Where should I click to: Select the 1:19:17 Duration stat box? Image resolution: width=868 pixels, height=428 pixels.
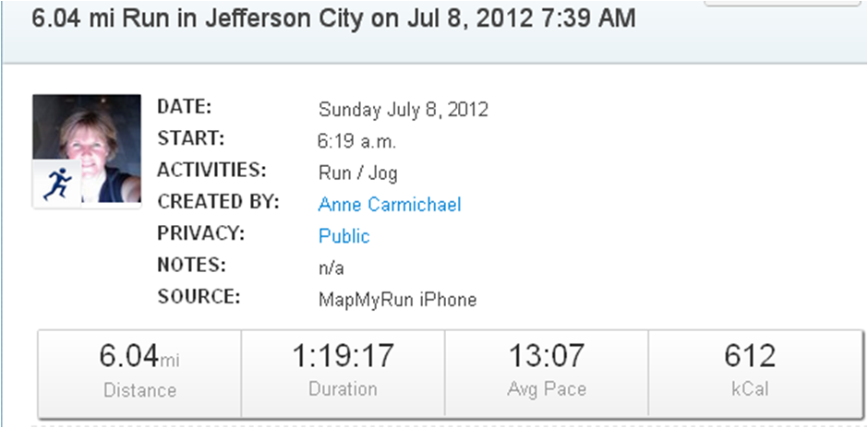343,372
